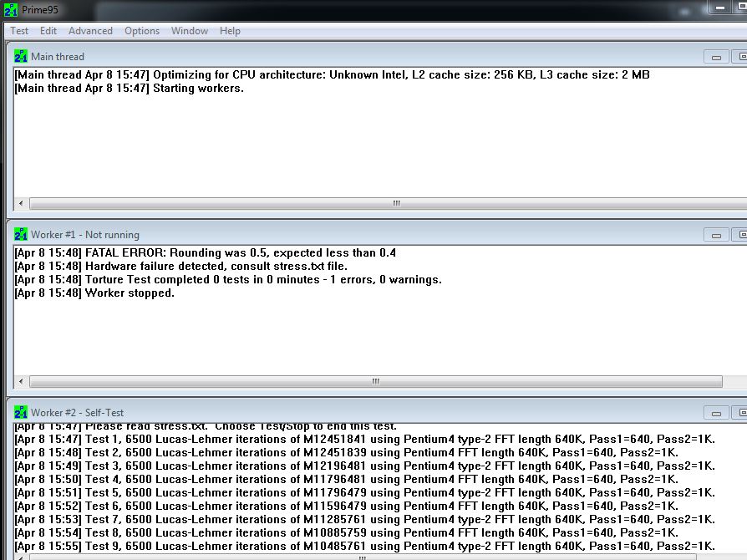Minimize the Worker #1 sub-window
The width and height of the screenshot is (747, 560).
pos(716,235)
